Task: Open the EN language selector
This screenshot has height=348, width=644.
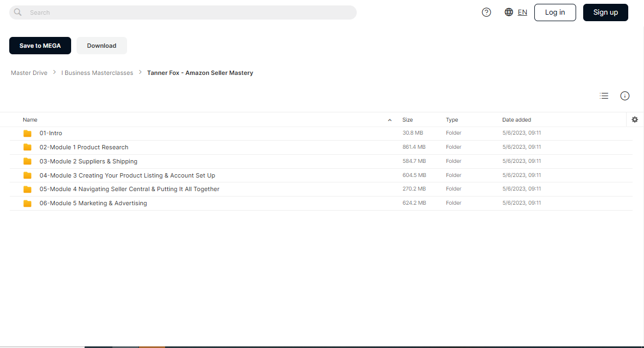Action: point(522,12)
